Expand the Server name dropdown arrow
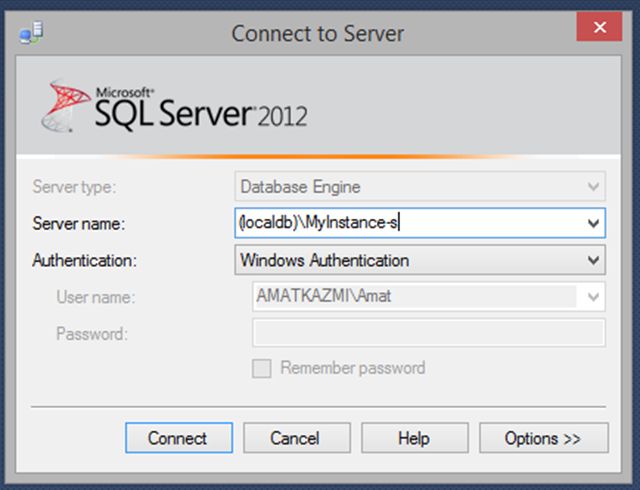This screenshot has width=640, height=490. tap(594, 223)
